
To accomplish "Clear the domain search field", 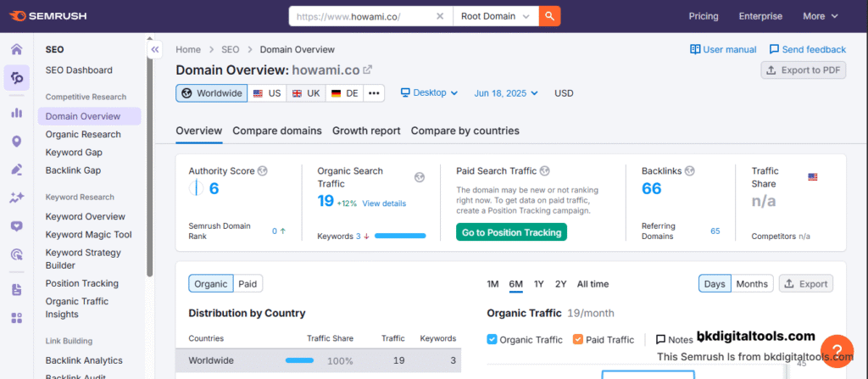I will [x=440, y=16].
